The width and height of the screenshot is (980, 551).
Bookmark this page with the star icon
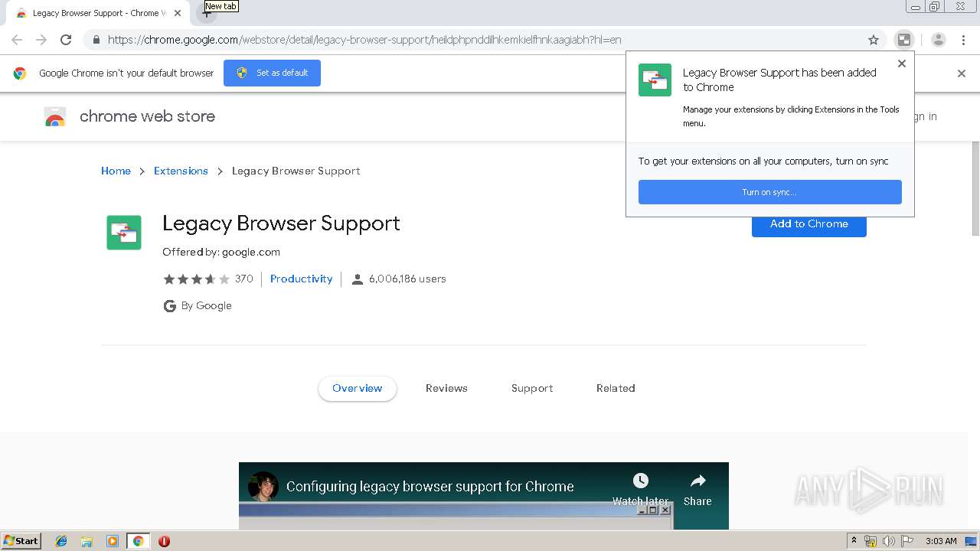point(874,40)
